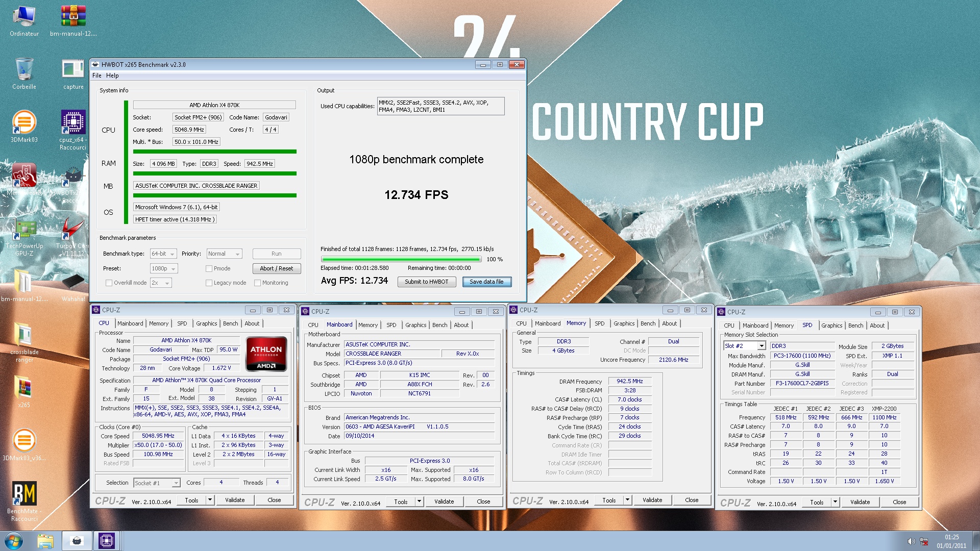The height and width of the screenshot is (551, 980).
Task: Click the DRAM Frequency 942.5 MHz value
Action: (x=629, y=381)
